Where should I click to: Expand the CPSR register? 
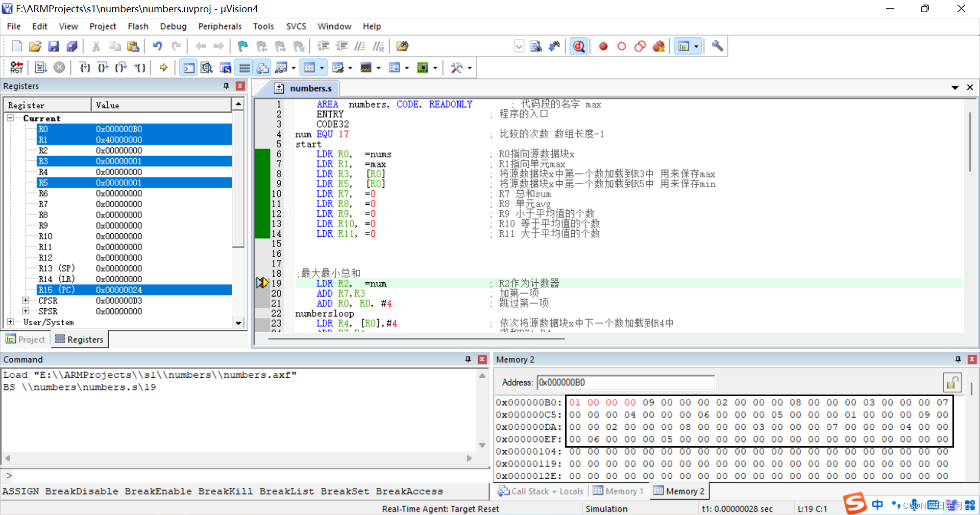(x=26, y=300)
